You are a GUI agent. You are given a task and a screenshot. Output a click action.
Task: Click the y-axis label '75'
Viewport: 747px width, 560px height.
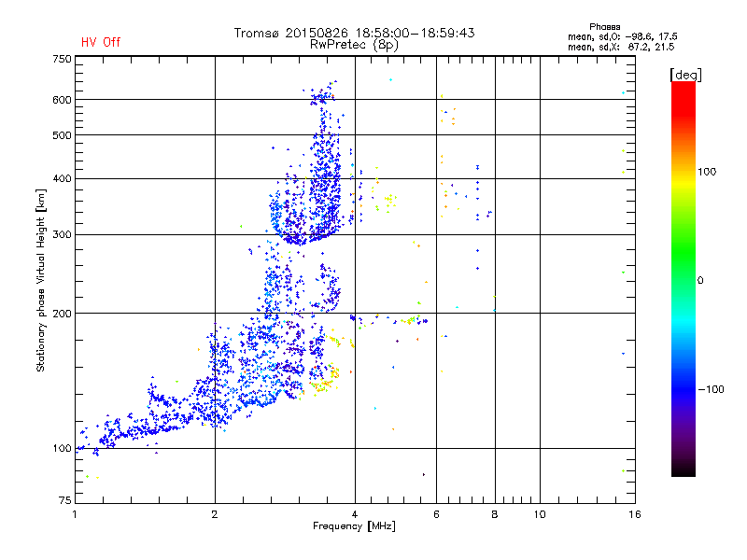pyautogui.click(x=65, y=500)
